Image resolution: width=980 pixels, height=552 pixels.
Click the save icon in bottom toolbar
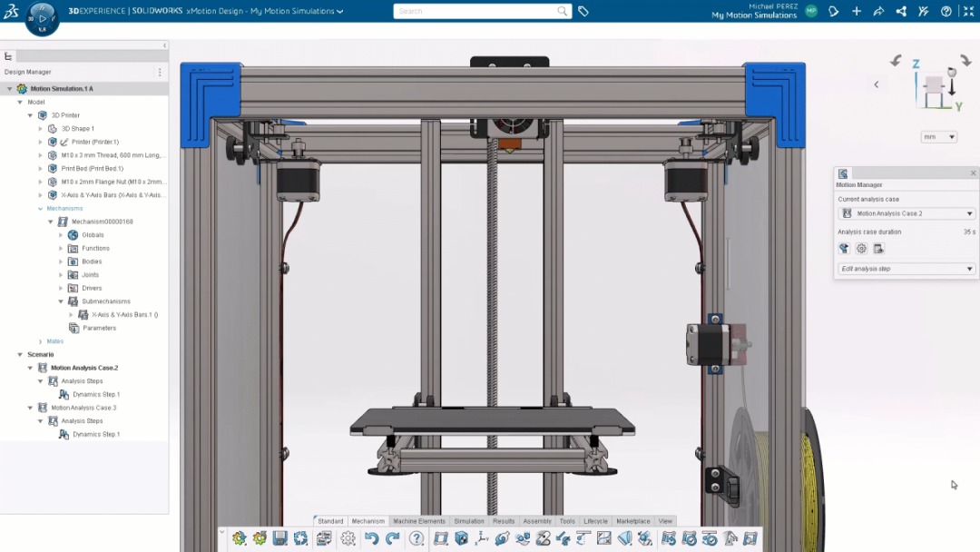[x=280, y=538]
